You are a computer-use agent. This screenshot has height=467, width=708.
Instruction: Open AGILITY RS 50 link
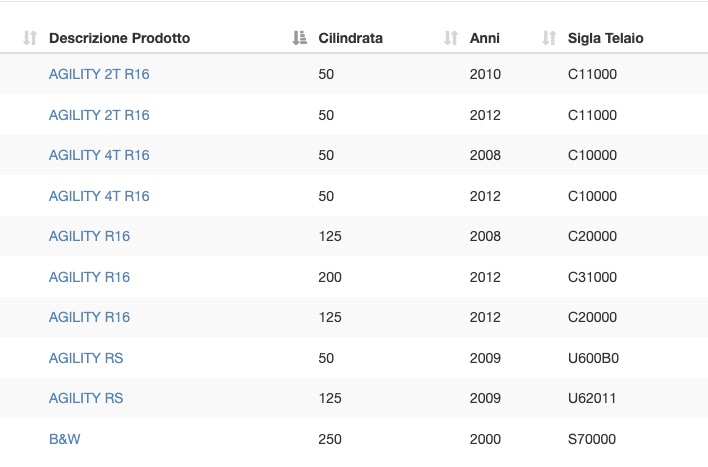pyautogui.click(x=86, y=358)
